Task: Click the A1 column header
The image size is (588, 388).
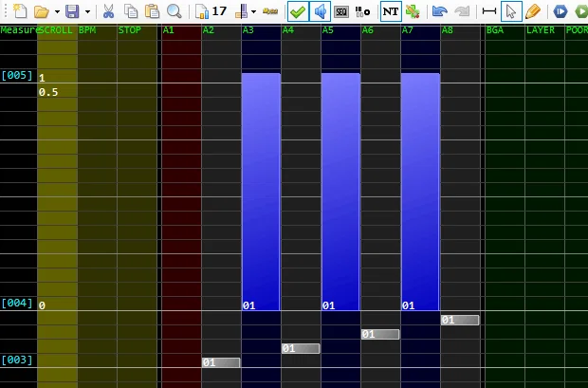Action: click(x=169, y=30)
